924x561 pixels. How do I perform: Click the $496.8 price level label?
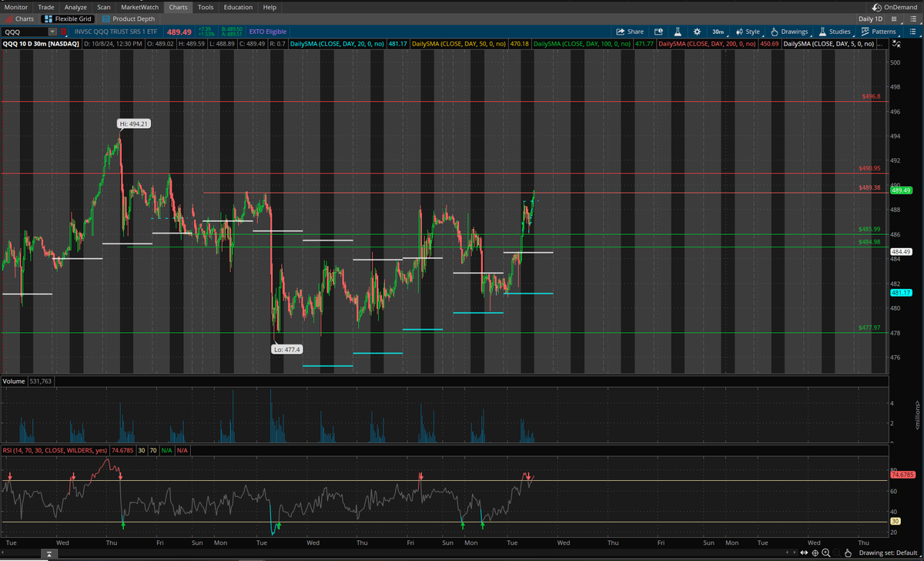pyautogui.click(x=870, y=97)
